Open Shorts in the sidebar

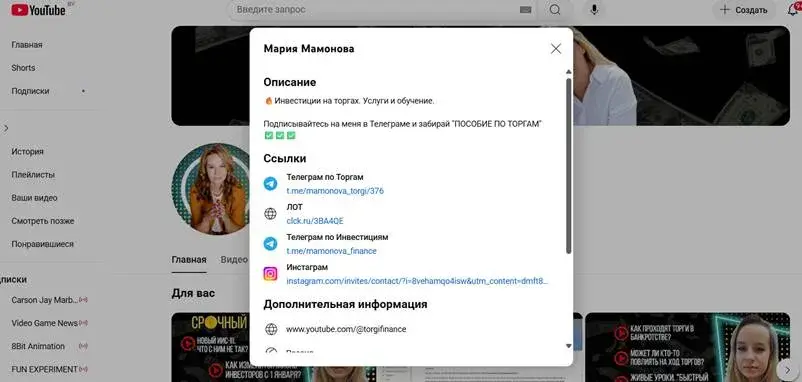[x=24, y=68]
